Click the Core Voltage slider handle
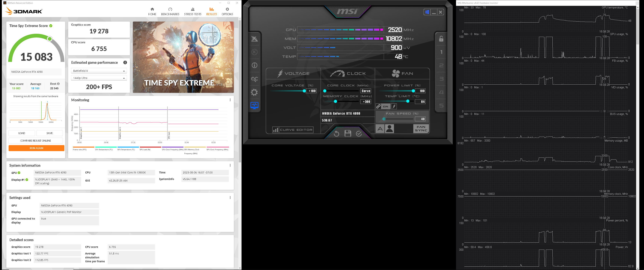 tap(304, 91)
